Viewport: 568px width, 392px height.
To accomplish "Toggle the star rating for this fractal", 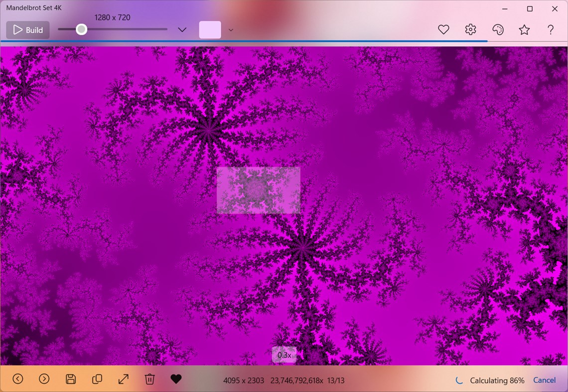I will 524,30.
